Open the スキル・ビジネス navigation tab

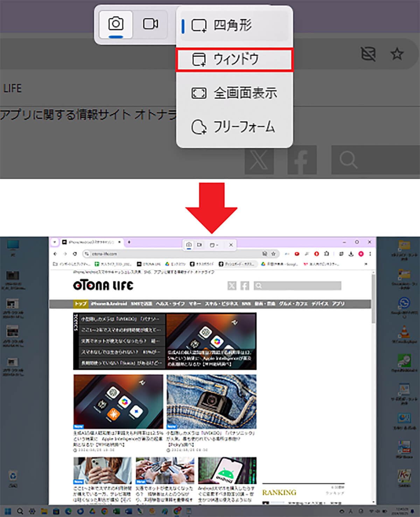[222, 304]
